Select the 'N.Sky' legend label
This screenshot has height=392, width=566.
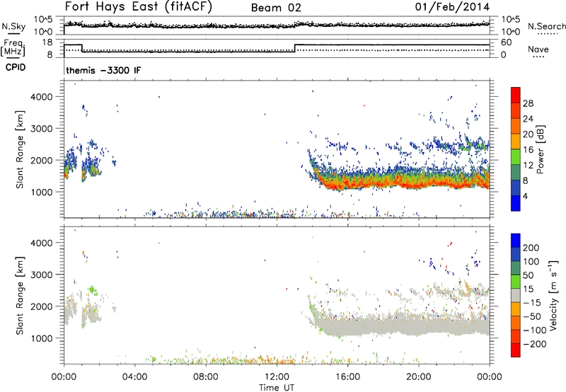click(x=13, y=26)
